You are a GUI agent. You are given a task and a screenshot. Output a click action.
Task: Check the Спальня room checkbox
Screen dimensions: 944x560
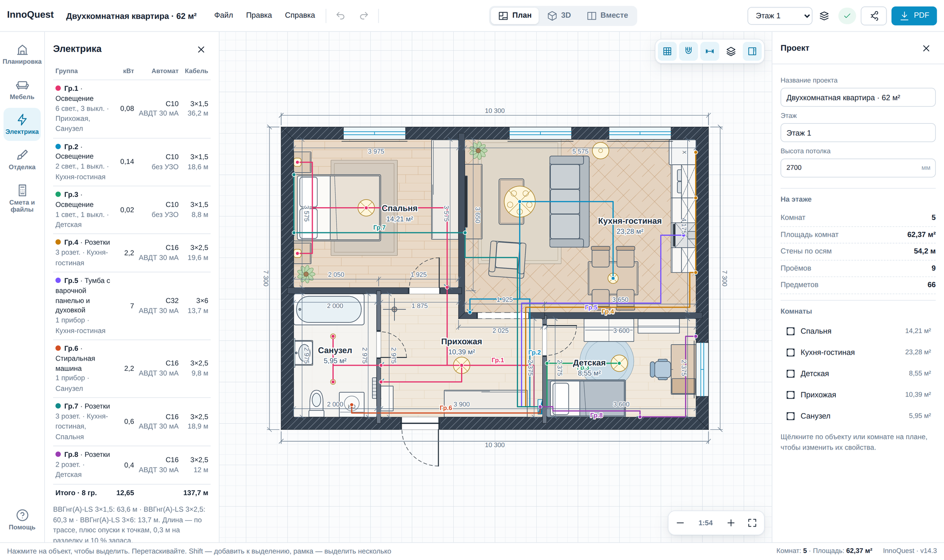tap(791, 331)
